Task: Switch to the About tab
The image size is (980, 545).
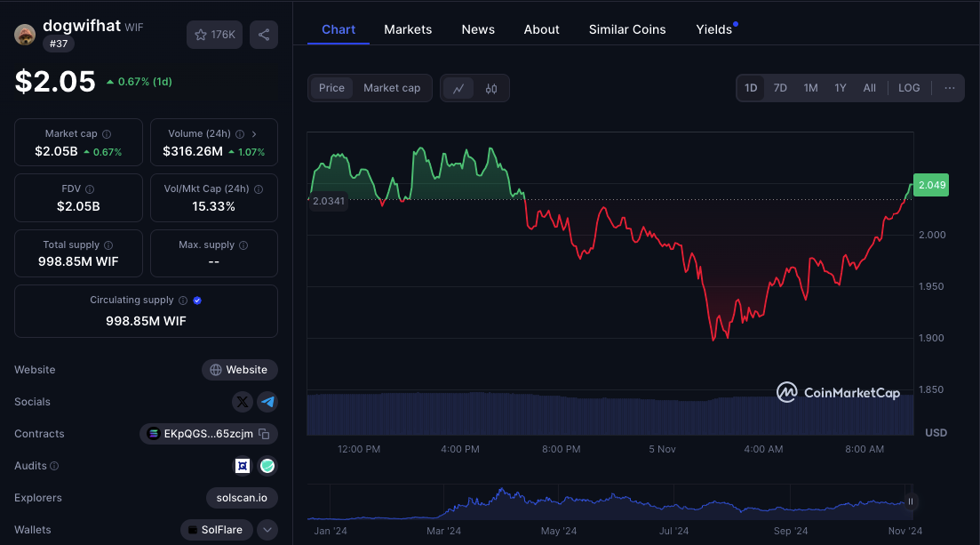Action: (x=541, y=29)
